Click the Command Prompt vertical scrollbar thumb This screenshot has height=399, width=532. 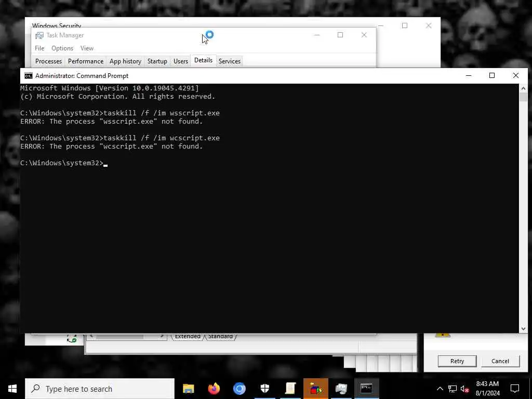click(x=523, y=97)
